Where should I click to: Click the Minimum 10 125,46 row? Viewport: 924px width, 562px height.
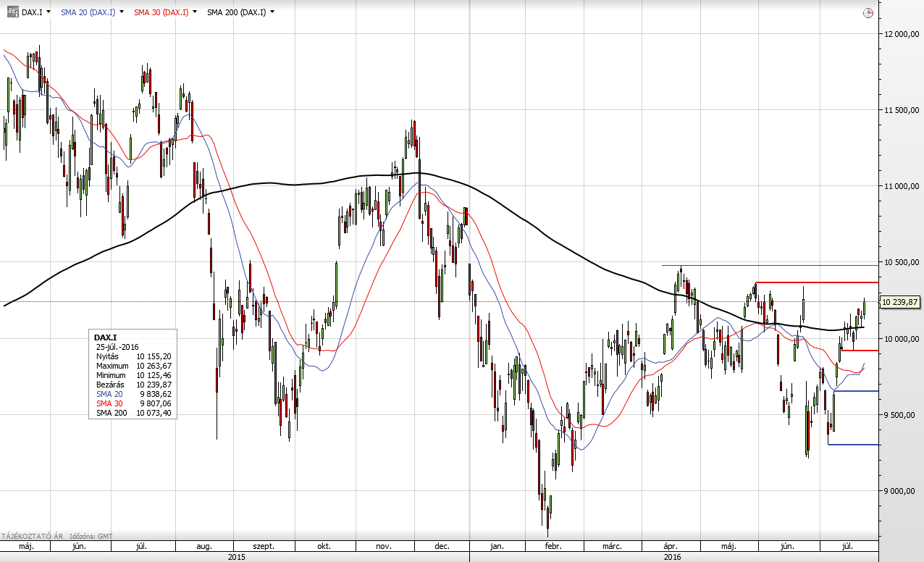pos(134,375)
